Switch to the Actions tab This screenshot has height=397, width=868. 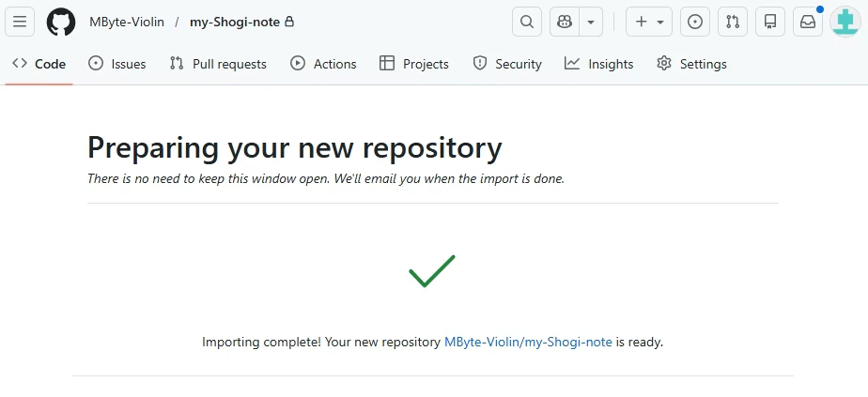(323, 64)
